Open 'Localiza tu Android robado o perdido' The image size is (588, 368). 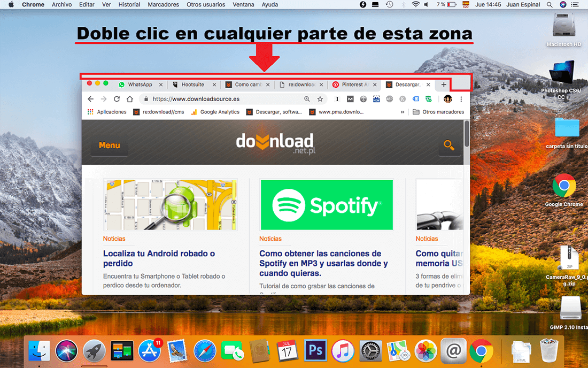pos(159,258)
